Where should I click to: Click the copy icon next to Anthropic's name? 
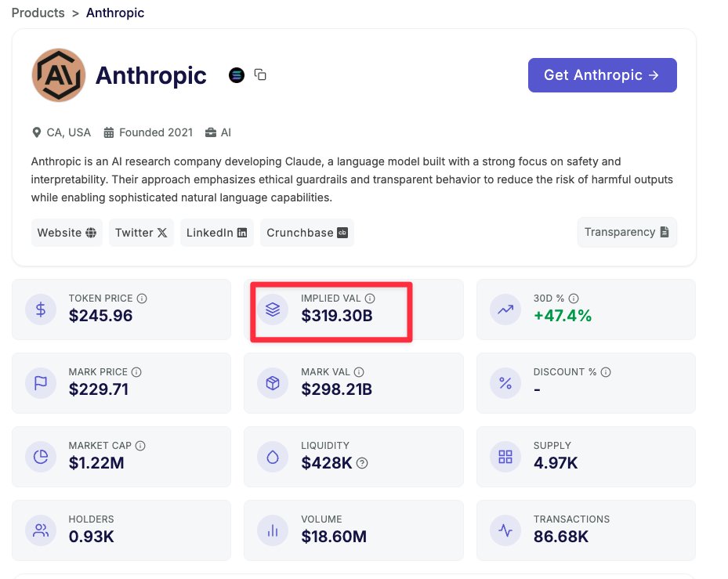(260, 74)
